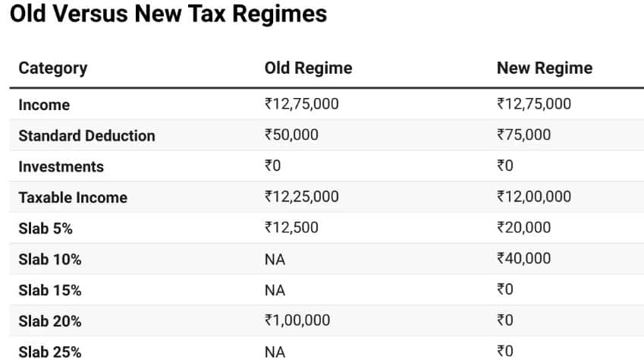Viewport: 644px width, 363px height.
Task: Click Old Regime standard deduction ₹50,000
Action: 291,135
